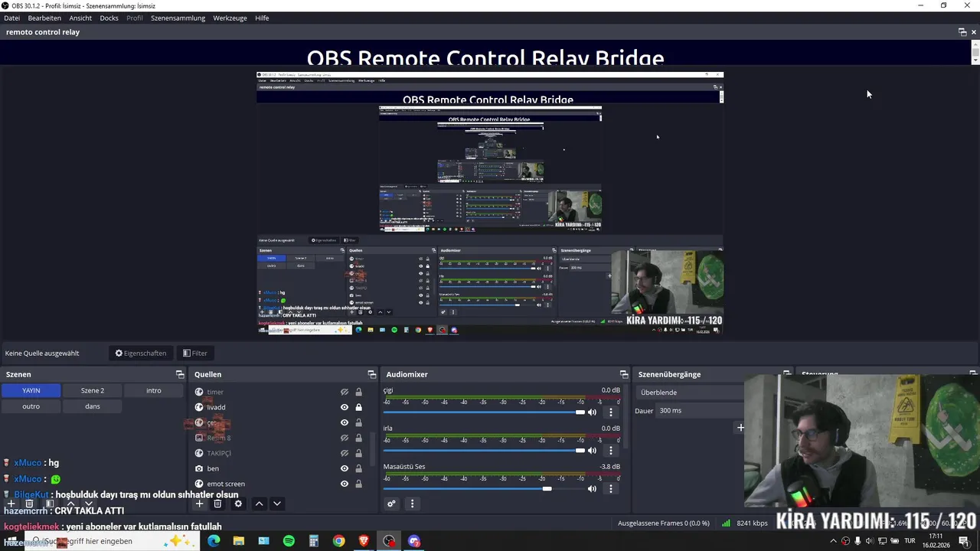This screenshot has width=980, height=551.
Task: Adjust the Masaüstü Ses volume slider
Action: tap(484, 489)
